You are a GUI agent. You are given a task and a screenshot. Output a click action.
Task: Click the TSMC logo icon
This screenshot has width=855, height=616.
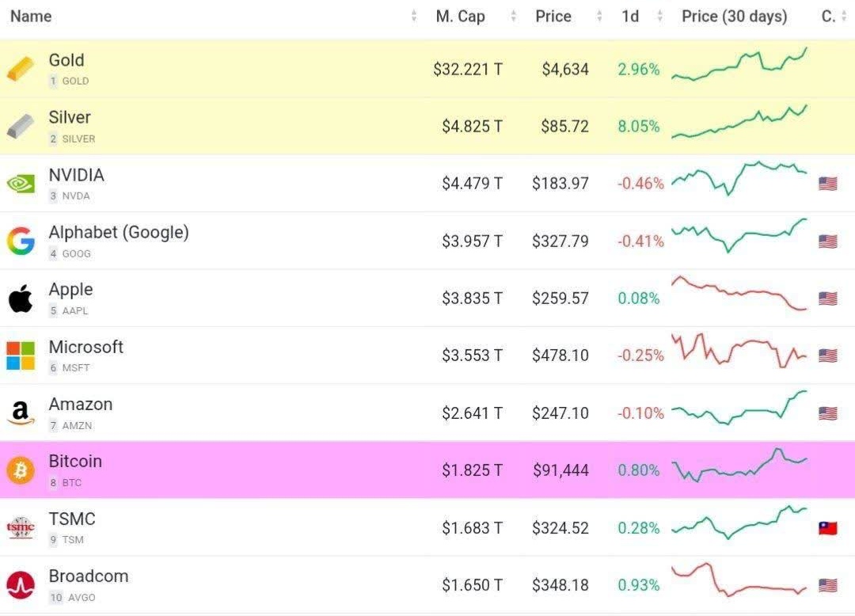21,527
